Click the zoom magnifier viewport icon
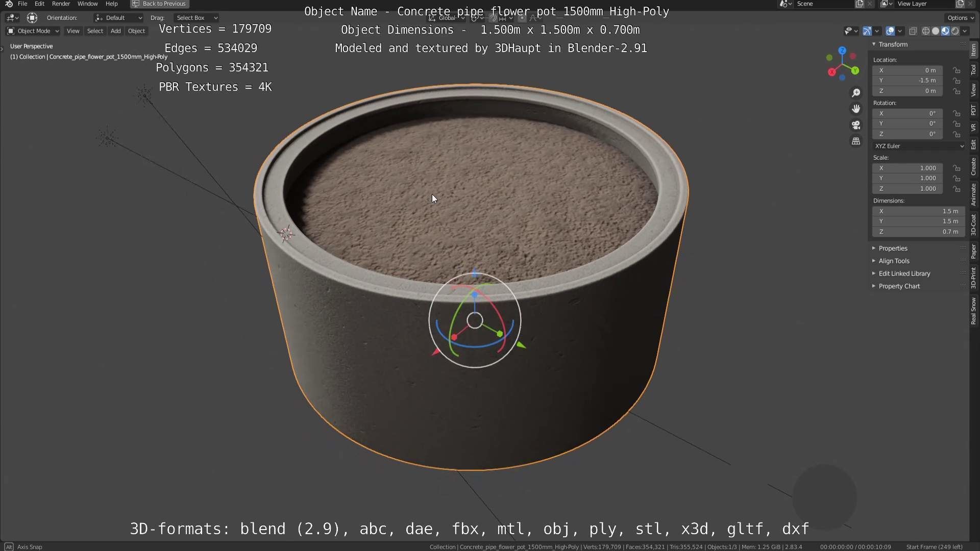 (x=856, y=93)
